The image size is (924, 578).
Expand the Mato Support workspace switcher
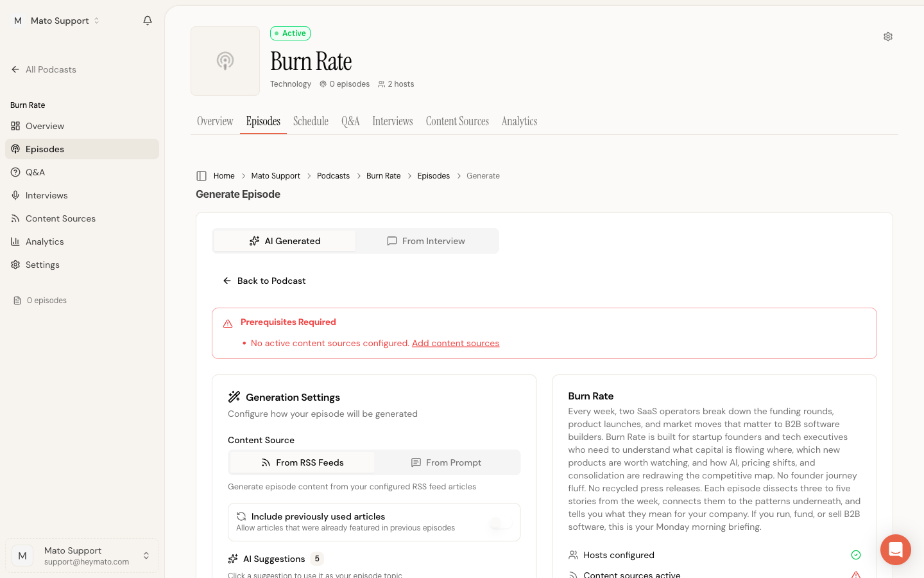(x=56, y=21)
